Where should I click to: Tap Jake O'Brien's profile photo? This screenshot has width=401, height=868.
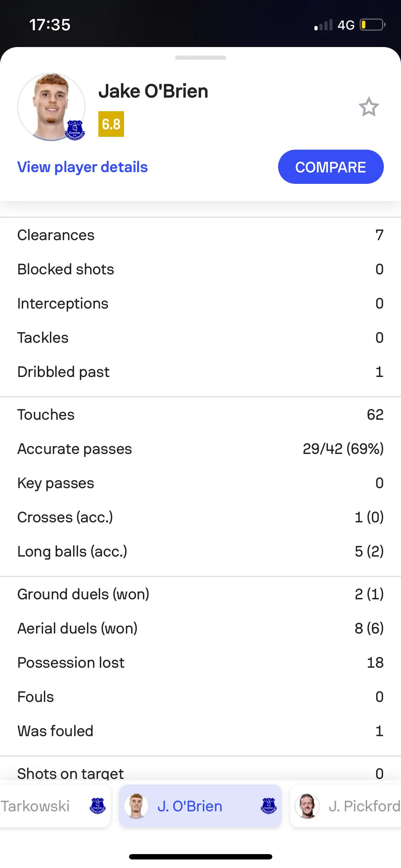(50, 106)
